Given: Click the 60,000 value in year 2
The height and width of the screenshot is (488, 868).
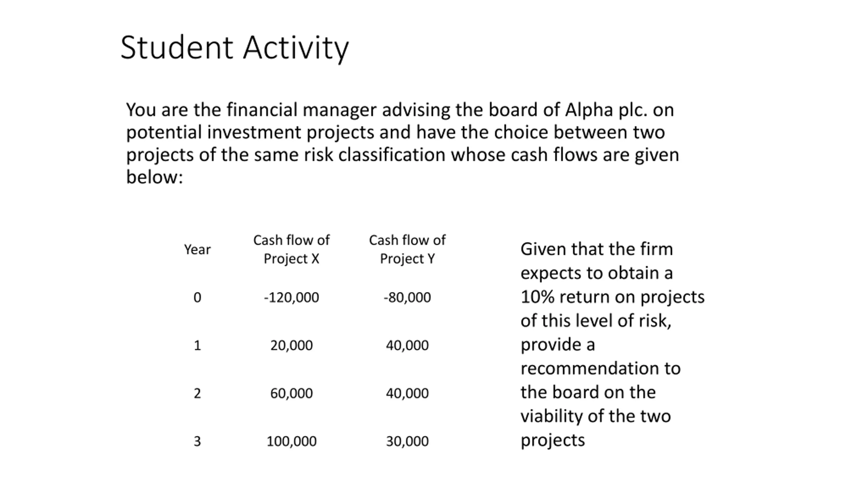Looking at the screenshot, I should pyautogui.click(x=291, y=393).
